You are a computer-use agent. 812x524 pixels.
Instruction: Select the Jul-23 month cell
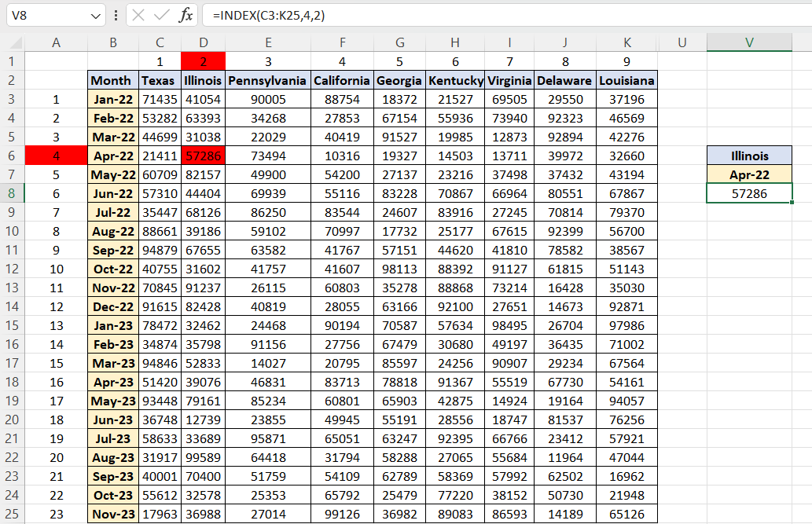pyautogui.click(x=113, y=438)
